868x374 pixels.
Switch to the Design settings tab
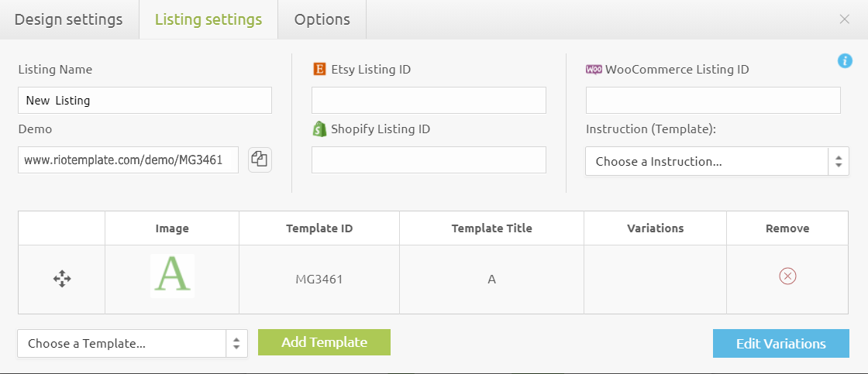pyautogui.click(x=69, y=19)
